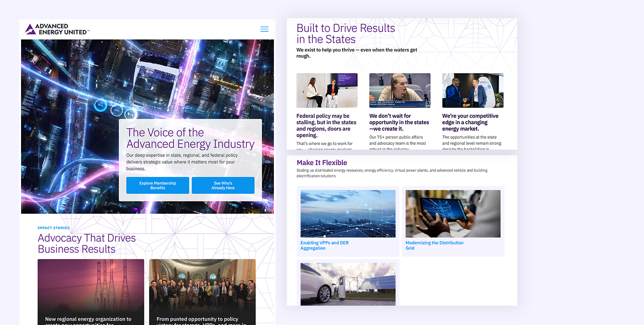644x325 pixels.
Task: Open the hamburger navigation menu
Action: [x=264, y=29]
